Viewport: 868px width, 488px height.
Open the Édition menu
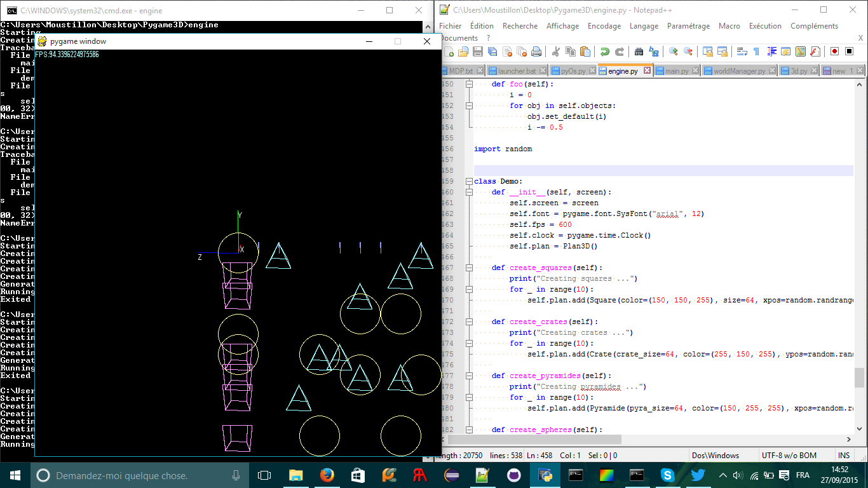click(x=482, y=26)
